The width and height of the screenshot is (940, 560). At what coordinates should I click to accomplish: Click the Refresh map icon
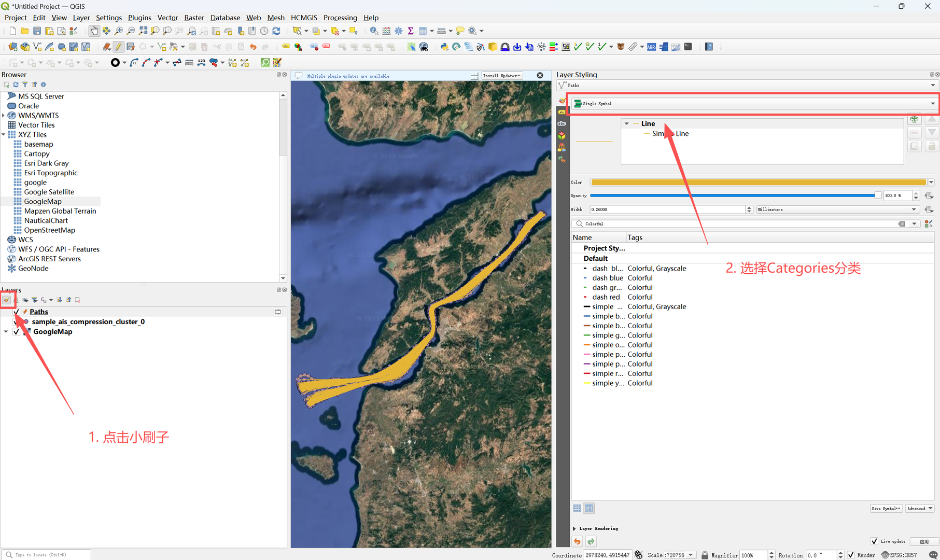click(x=276, y=31)
